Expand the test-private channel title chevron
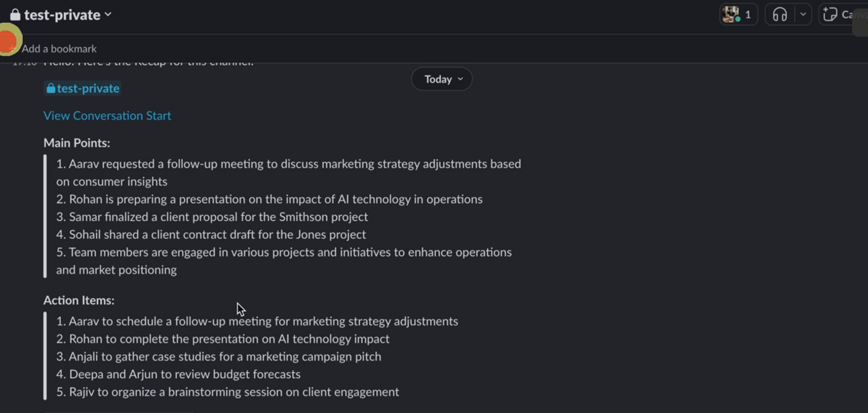 coord(108,15)
